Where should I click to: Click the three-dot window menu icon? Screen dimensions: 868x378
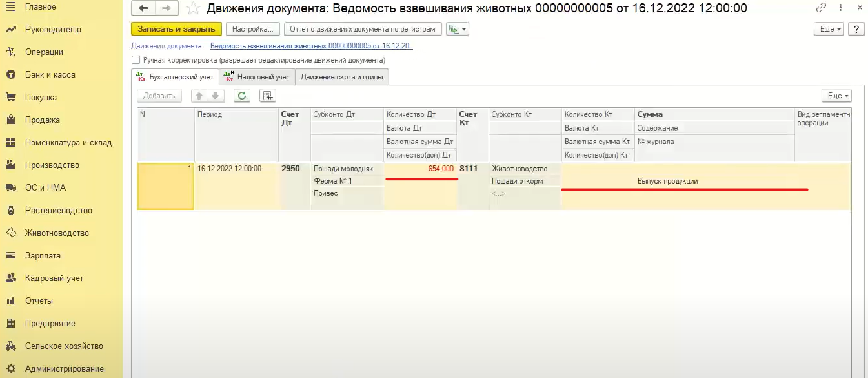(x=840, y=8)
